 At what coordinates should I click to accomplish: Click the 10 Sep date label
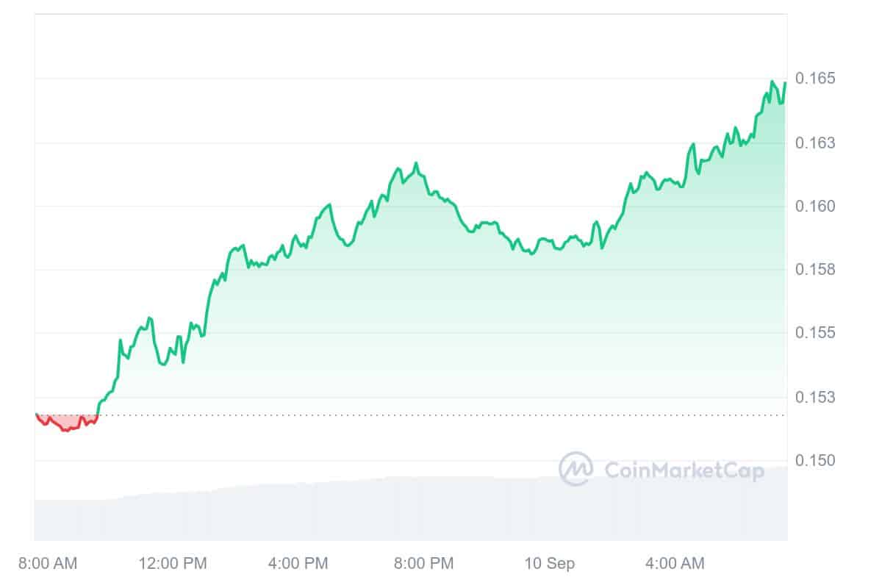coord(550,564)
